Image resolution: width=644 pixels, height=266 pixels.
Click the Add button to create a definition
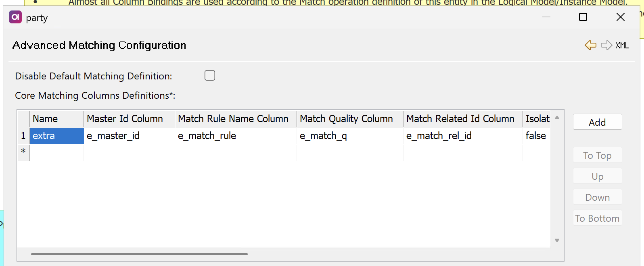(597, 122)
